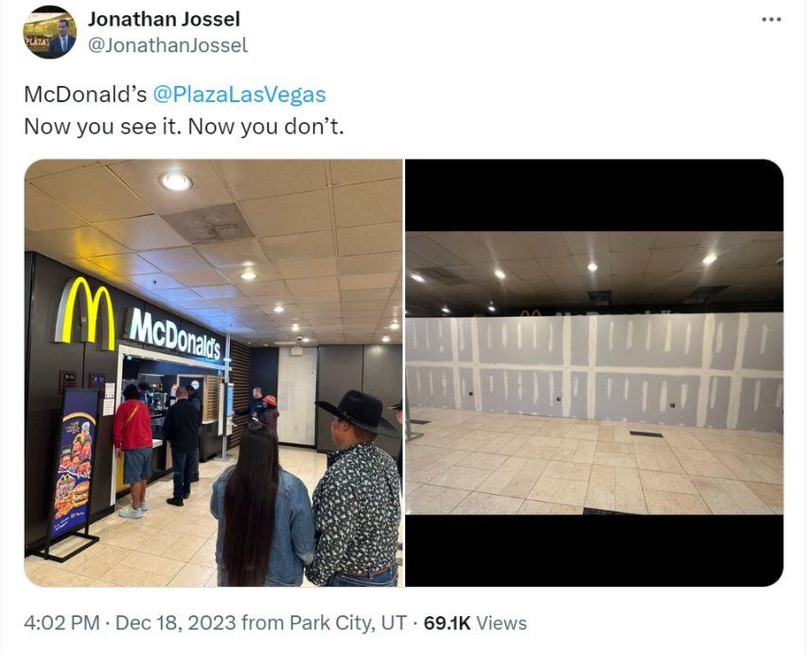Select the word McDonald's in tweet text

pos(85,95)
